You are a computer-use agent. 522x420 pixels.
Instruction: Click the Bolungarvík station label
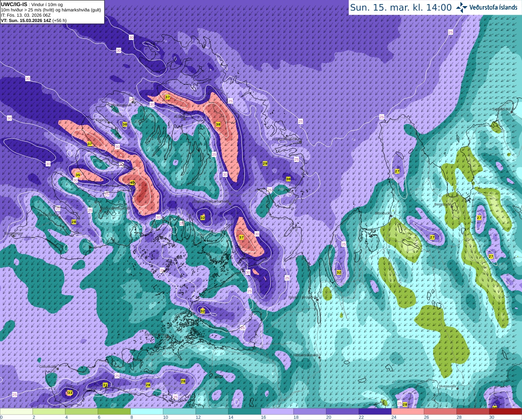click(122, 105)
